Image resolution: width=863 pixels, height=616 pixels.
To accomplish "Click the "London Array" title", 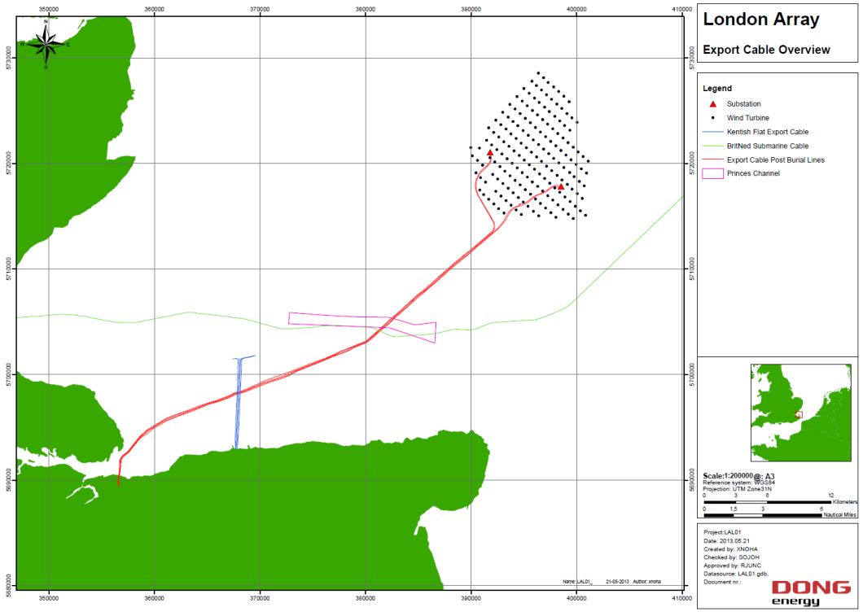I will pyautogui.click(x=761, y=20).
